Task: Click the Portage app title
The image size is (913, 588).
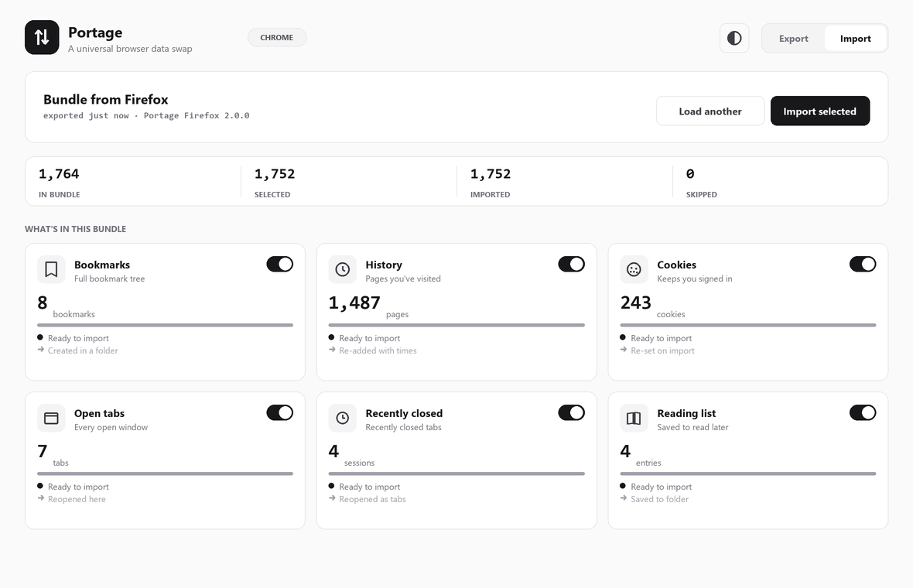Action: coord(95,32)
